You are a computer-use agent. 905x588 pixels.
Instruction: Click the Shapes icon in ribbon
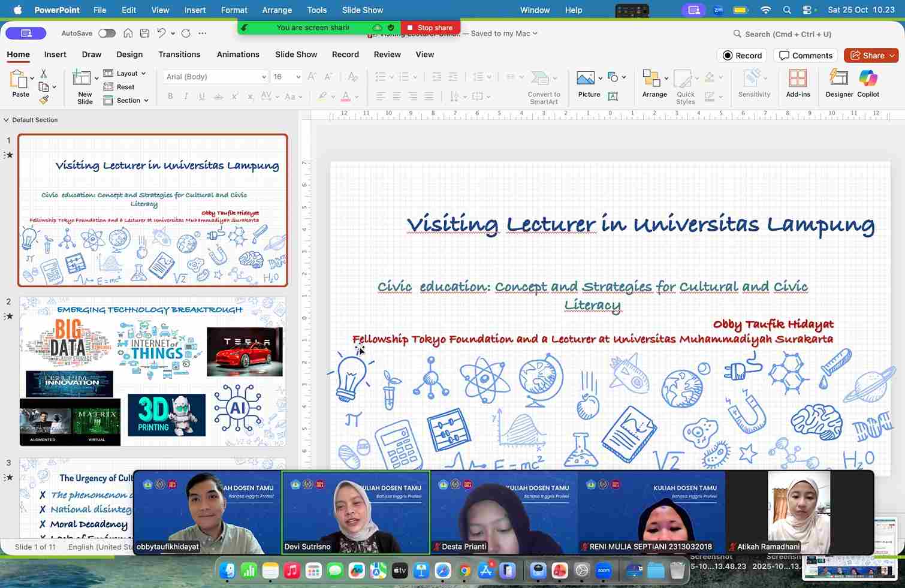point(613,77)
